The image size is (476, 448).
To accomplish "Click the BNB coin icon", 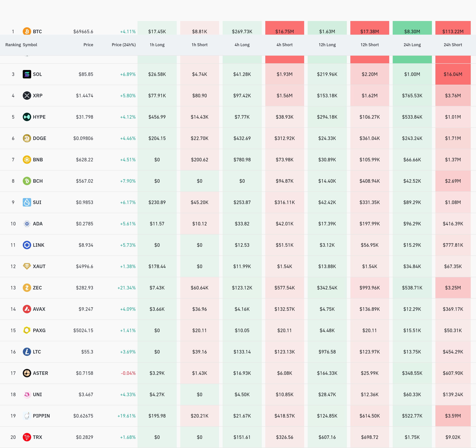I will (x=27, y=159).
